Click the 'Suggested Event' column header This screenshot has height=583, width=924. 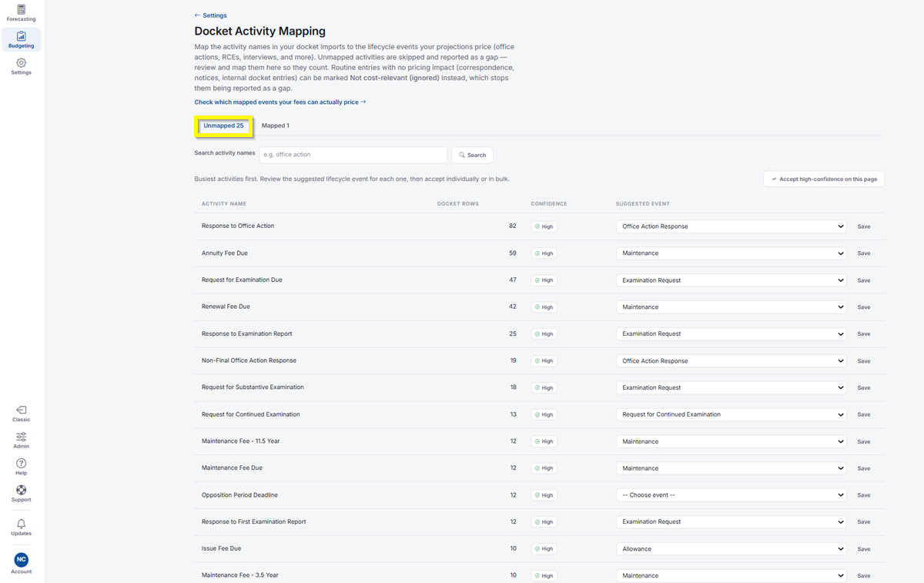[x=643, y=204]
